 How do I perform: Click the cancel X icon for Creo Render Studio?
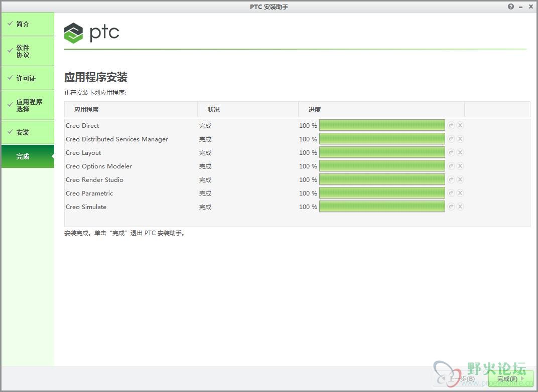(460, 179)
